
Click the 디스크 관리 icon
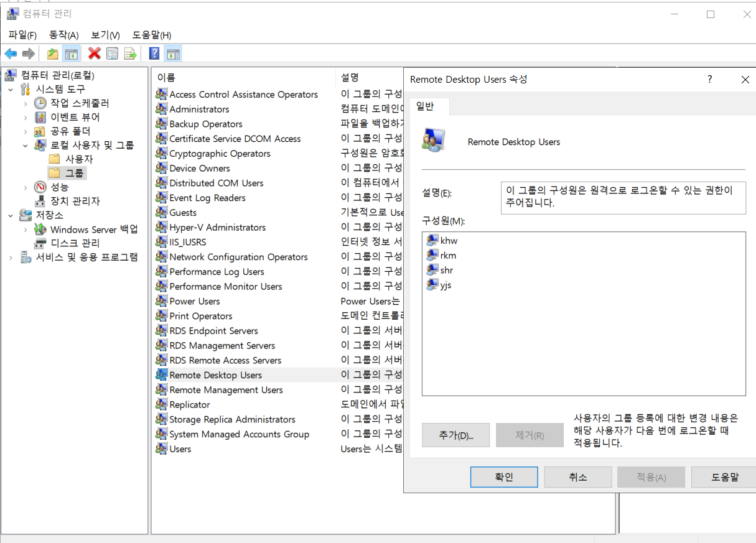point(40,243)
